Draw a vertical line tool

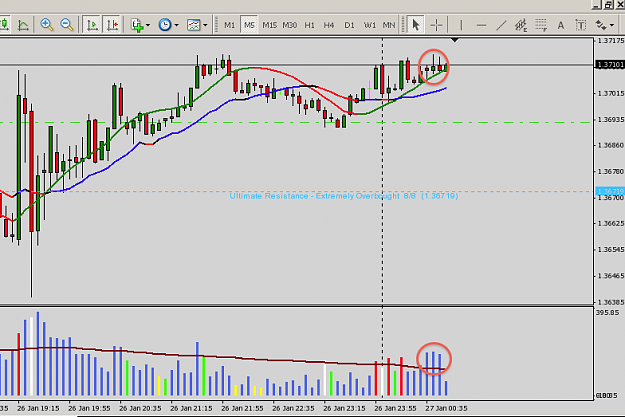(461, 25)
